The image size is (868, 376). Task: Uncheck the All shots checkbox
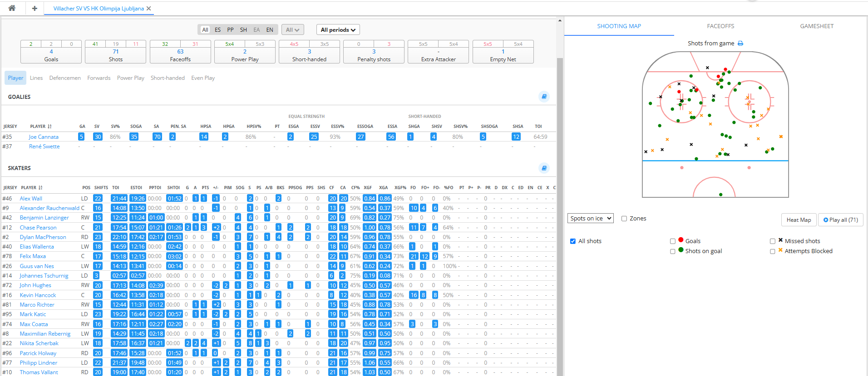(573, 241)
